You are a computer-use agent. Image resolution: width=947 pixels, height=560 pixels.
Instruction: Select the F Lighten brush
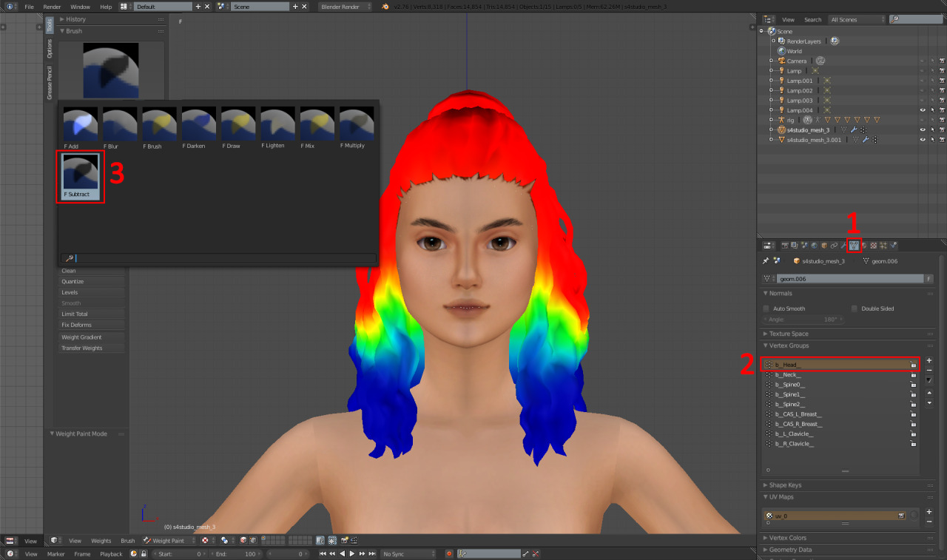click(278, 128)
